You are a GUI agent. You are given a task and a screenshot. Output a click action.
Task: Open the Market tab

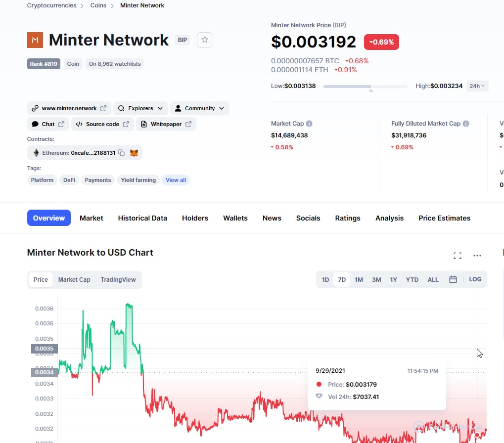[x=92, y=218]
